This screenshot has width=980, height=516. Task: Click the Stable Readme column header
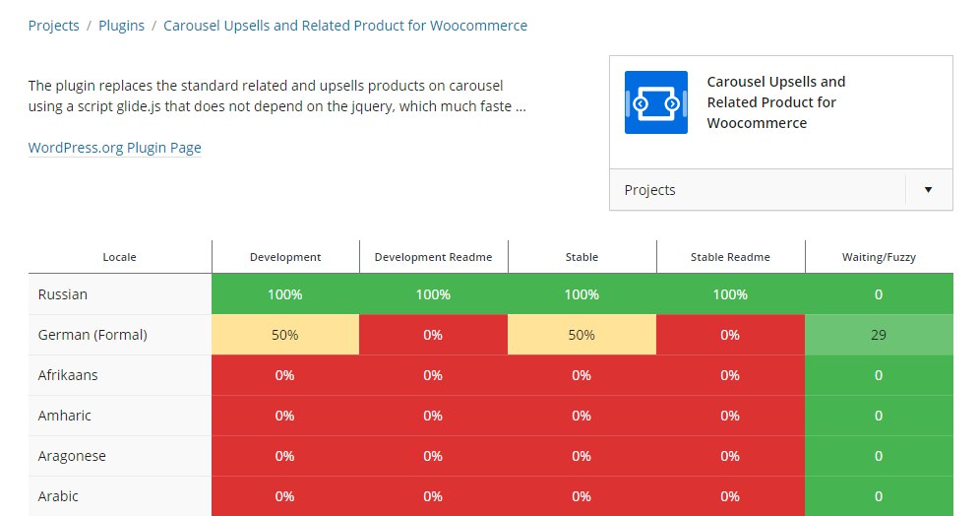730,257
